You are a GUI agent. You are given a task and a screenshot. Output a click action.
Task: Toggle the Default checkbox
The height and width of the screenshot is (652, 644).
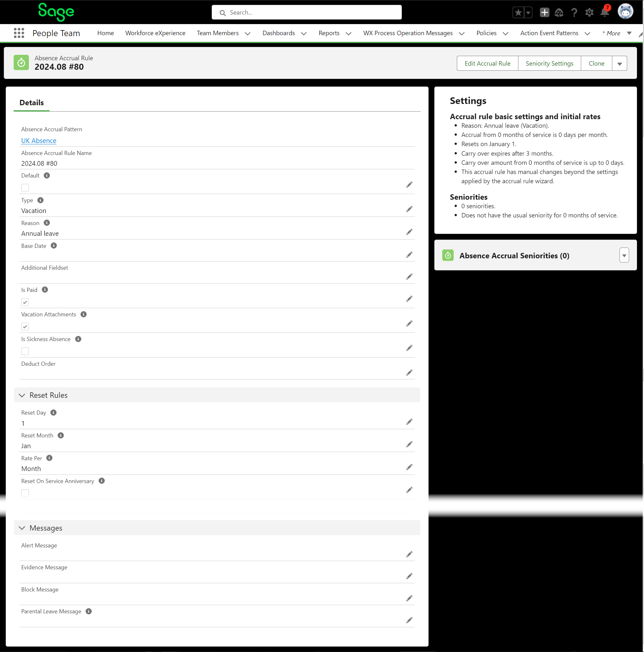tap(25, 188)
